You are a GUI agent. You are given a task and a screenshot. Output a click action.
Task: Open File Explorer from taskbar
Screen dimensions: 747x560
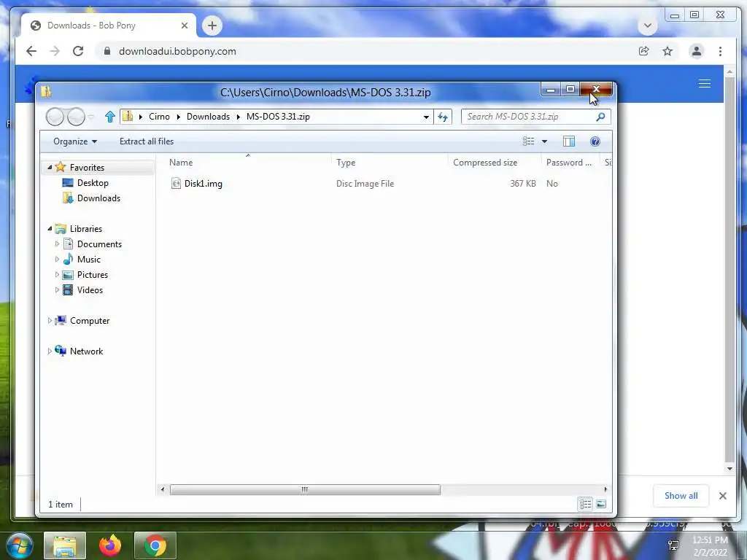point(65,545)
